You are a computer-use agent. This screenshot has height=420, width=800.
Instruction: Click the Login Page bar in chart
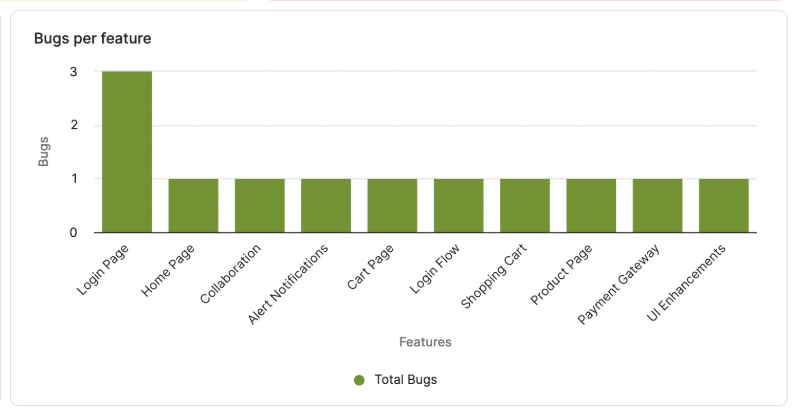click(x=127, y=152)
